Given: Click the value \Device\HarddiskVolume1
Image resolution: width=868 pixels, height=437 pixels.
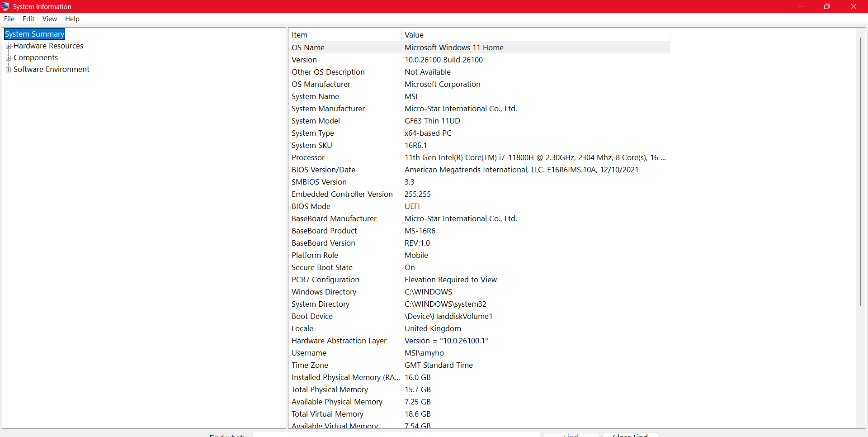Looking at the screenshot, I should coord(448,316).
